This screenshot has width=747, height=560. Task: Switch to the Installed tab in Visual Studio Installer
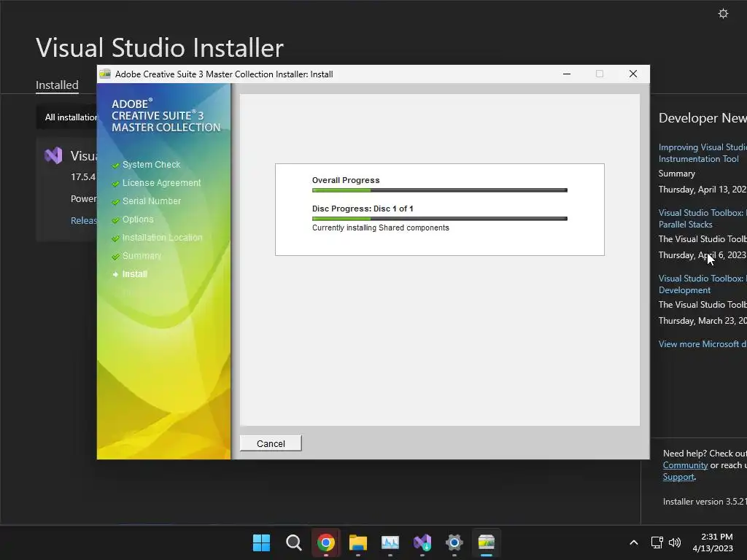tap(57, 85)
